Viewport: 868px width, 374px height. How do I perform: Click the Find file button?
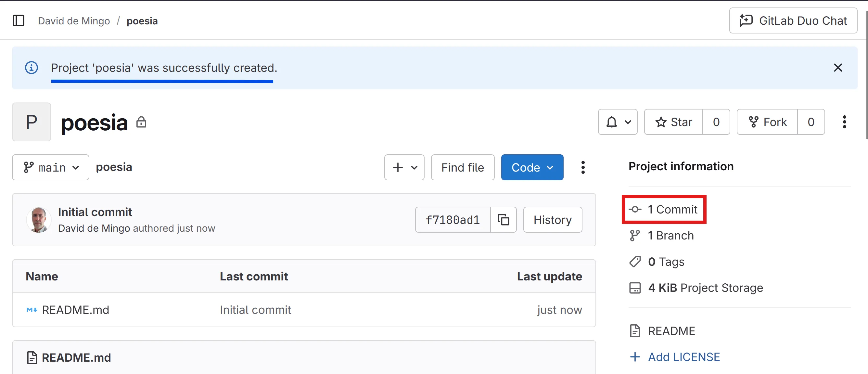pos(462,167)
